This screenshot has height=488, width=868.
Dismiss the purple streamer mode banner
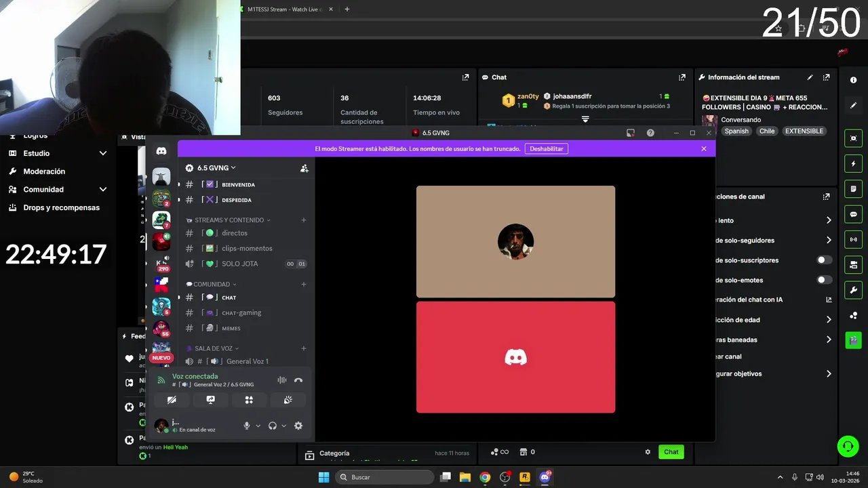pyautogui.click(x=704, y=148)
